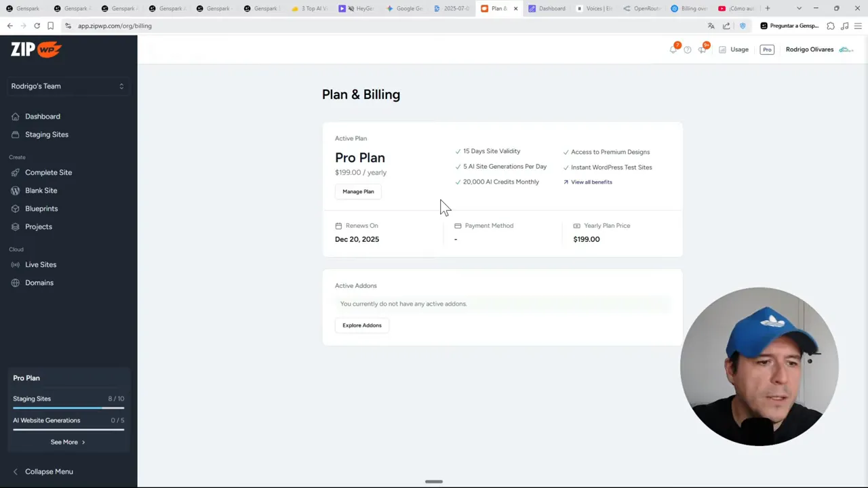Click the help question mark icon
The image size is (868, 488).
point(687,49)
